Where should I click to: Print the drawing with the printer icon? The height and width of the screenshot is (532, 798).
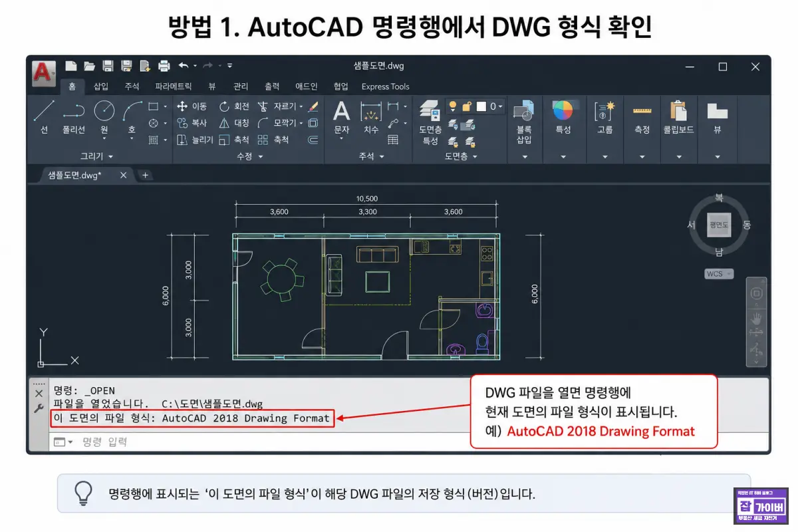click(x=164, y=66)
